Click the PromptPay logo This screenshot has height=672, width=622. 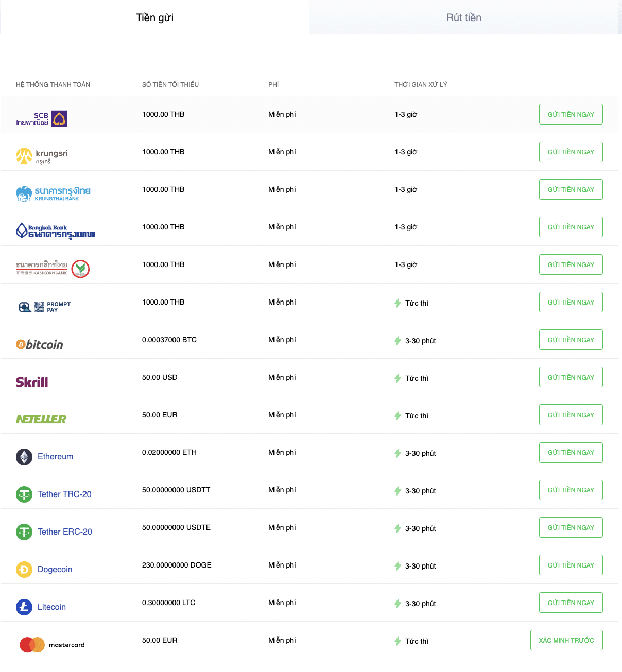pos(44,307)
